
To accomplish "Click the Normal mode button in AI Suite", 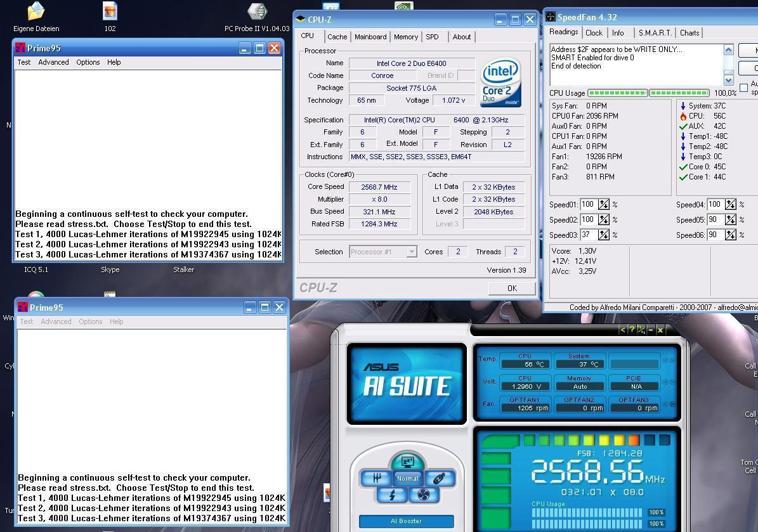I will (407, 478).
